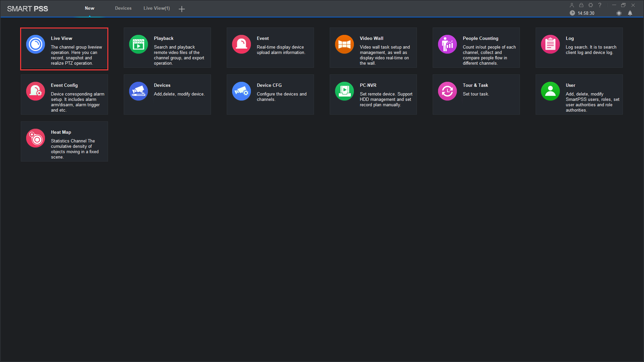Open the Tour & Task icon
Image resolution: width=644 pixels, height=362 pixels.
tap(447, 91)
